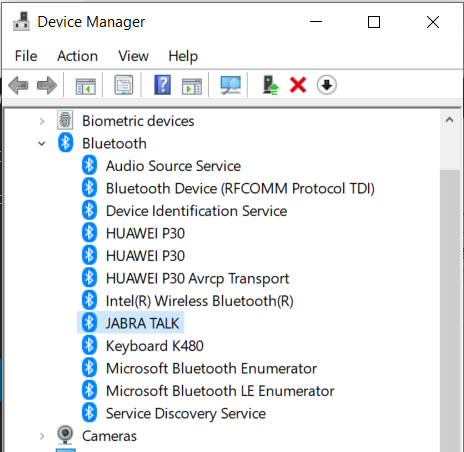Open the View menu
Viewport: 464px width, 452px height.
133,56
